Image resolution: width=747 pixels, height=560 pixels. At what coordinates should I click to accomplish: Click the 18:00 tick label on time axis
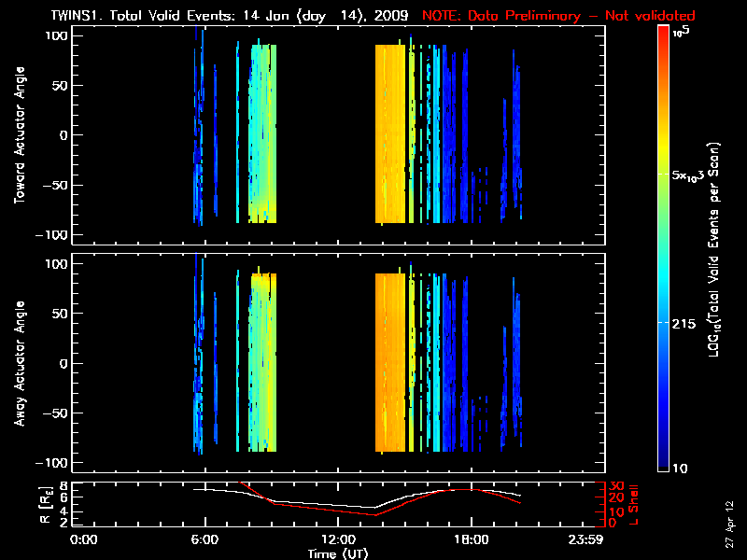471,539
